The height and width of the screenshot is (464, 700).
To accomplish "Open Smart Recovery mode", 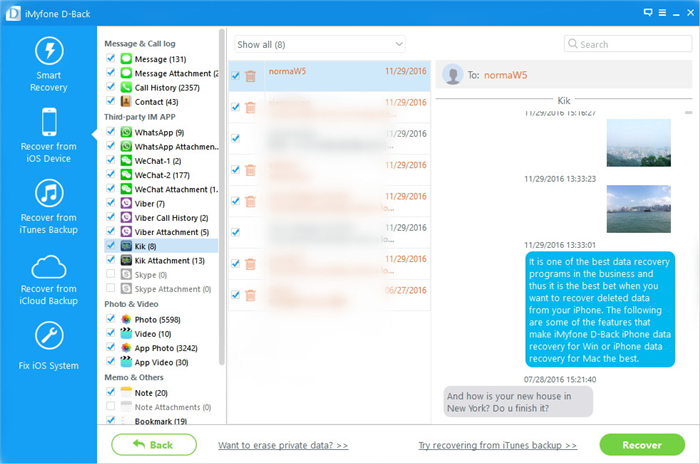I will [x=49, y=65].
